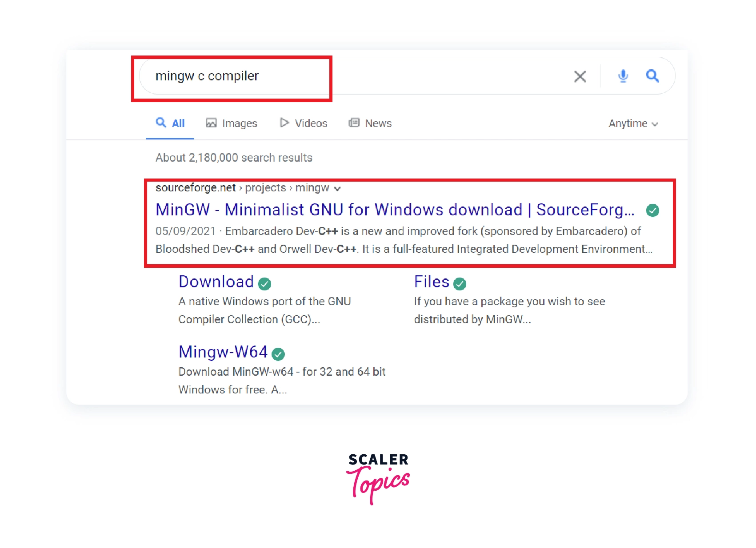The width and height of the screenshot is (756, 548).
Task: Click the magnifying glass search icon
Action: (x=652, y=76)
